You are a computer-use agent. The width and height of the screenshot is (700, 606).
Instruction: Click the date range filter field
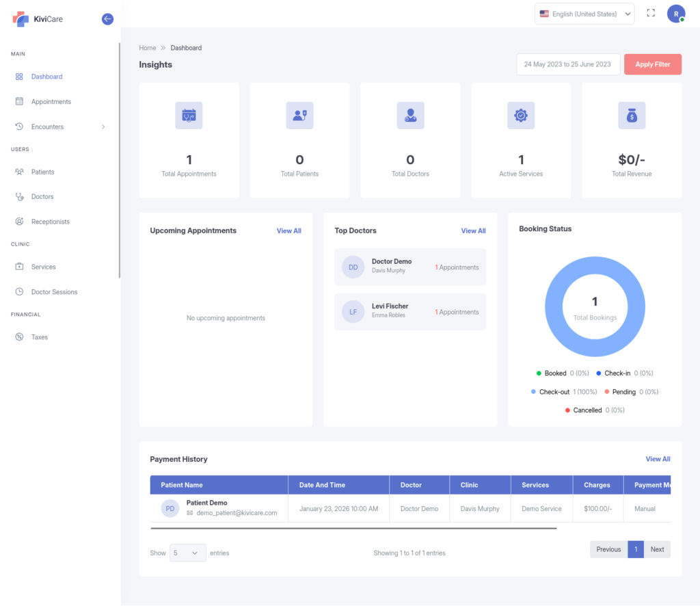coord(567,64)
